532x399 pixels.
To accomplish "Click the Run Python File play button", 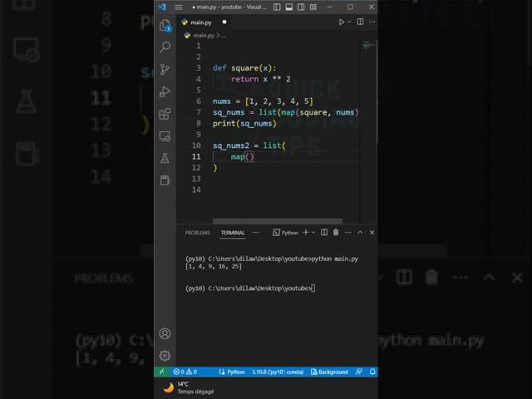I will click(x=341, y=22).
